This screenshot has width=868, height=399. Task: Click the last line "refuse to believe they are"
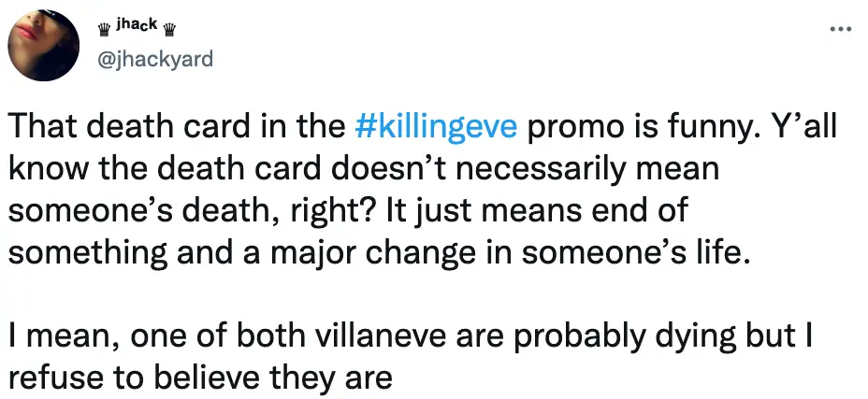coord(197,376)
